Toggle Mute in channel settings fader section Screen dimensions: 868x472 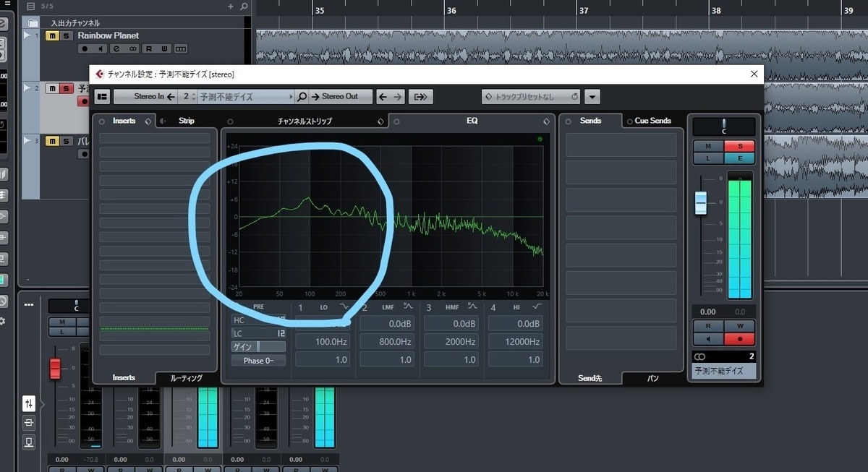[708, 146]
